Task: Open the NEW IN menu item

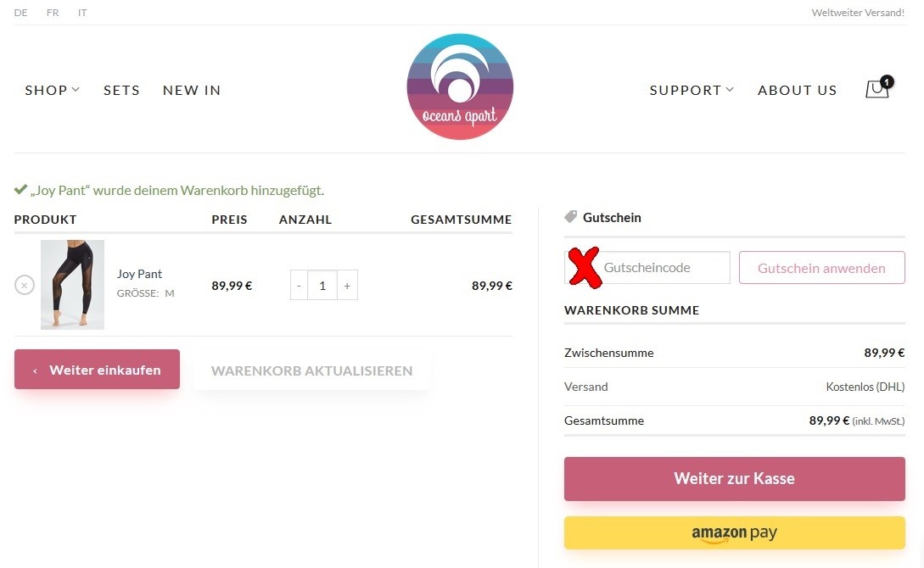Action: (x=192, y=90)
